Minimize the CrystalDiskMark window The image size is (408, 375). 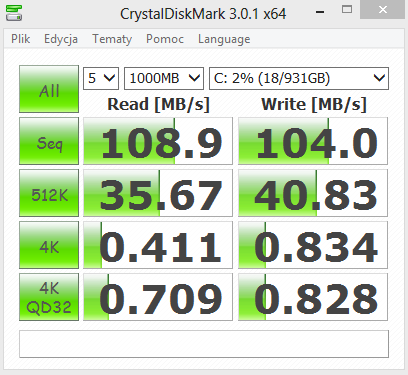click(x=320, y=12)
